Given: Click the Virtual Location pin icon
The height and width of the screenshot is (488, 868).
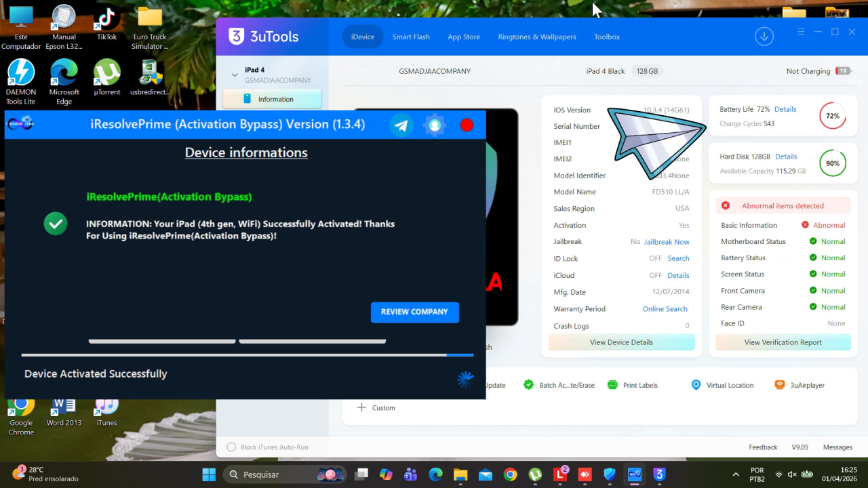Looking at the screenshot, I should (696, 385).
